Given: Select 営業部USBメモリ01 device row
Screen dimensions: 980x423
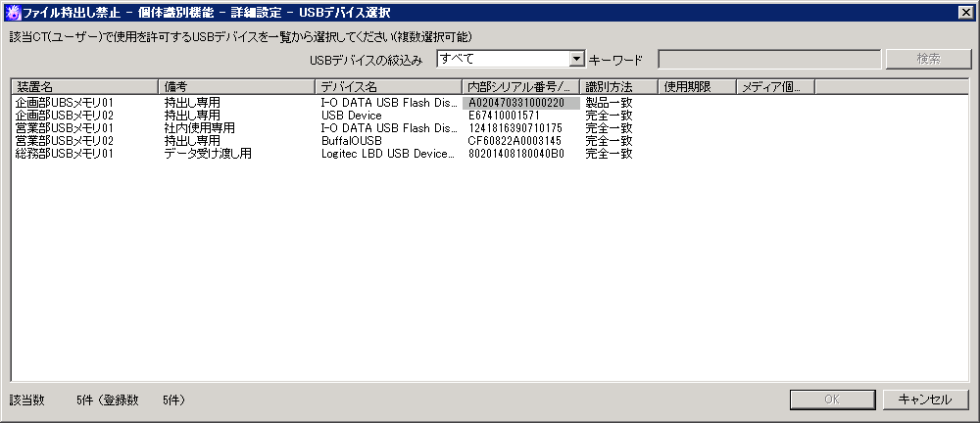Looking at the screenshot, I should (66, 128).
